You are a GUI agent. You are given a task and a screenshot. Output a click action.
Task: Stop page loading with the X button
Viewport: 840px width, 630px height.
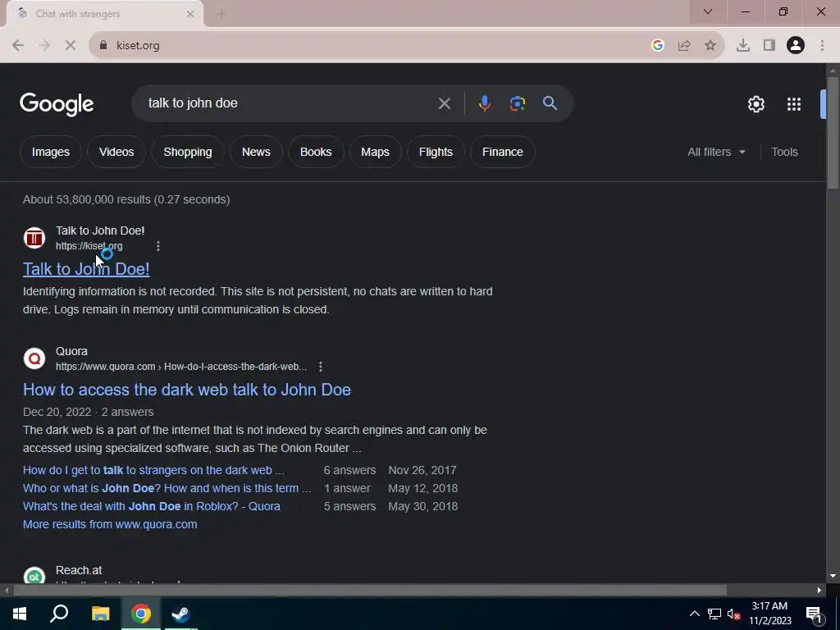click(x=71, y=46)
